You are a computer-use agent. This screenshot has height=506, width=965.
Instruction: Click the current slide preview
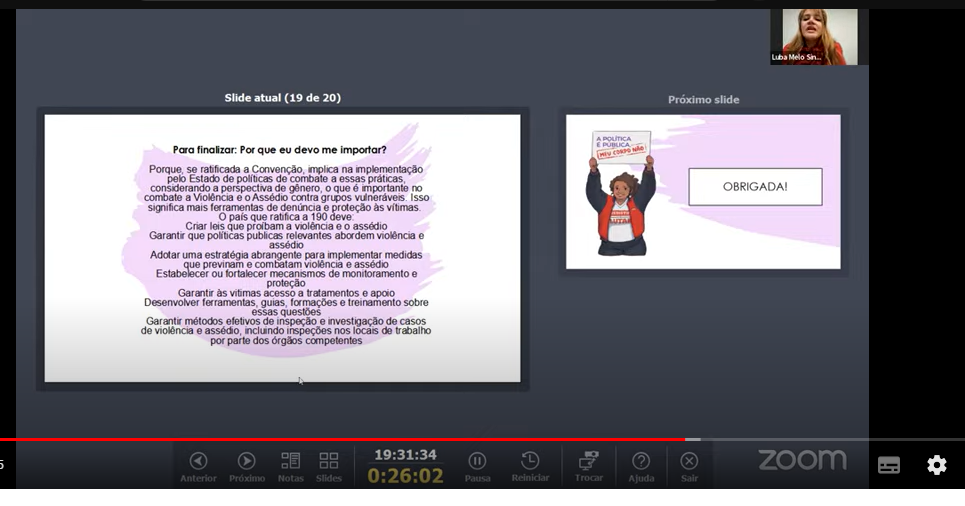coord(282,247)
